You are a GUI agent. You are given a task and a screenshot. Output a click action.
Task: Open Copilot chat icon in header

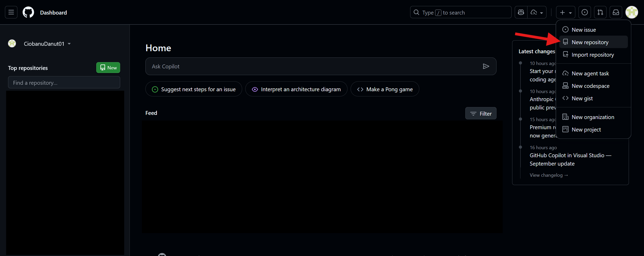[521, 12]
